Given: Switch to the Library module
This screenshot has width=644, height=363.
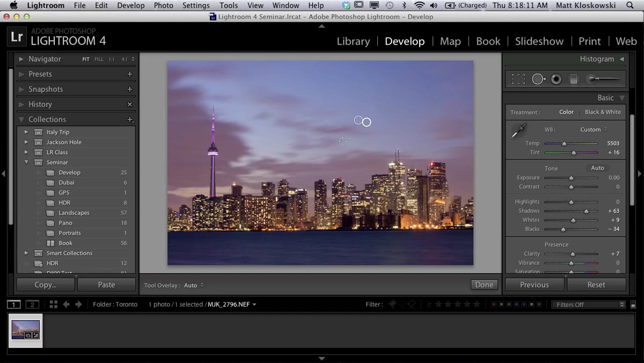Looking at the screenshot, I should point(353,41).
